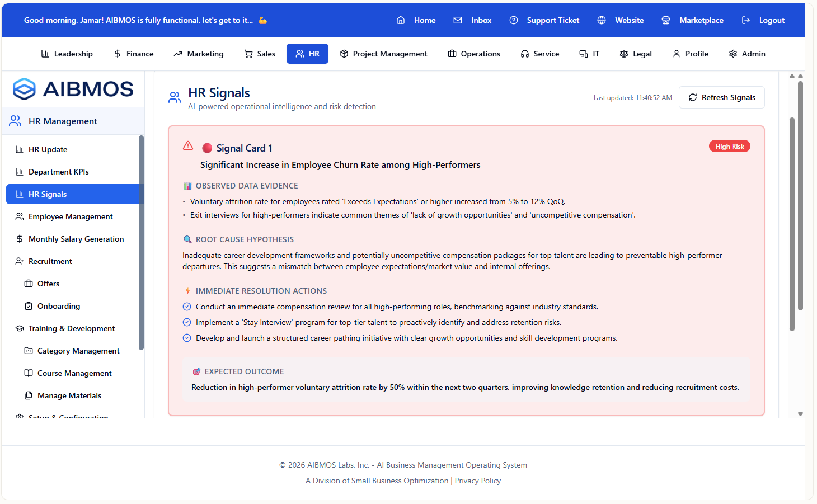Click the Admin gear icon
This screenshot has width=817, height=504.
(733, 54)
